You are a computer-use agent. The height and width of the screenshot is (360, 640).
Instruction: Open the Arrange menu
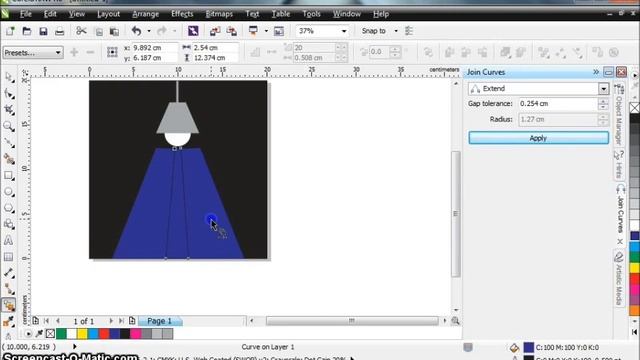click(x=145, y=14)
